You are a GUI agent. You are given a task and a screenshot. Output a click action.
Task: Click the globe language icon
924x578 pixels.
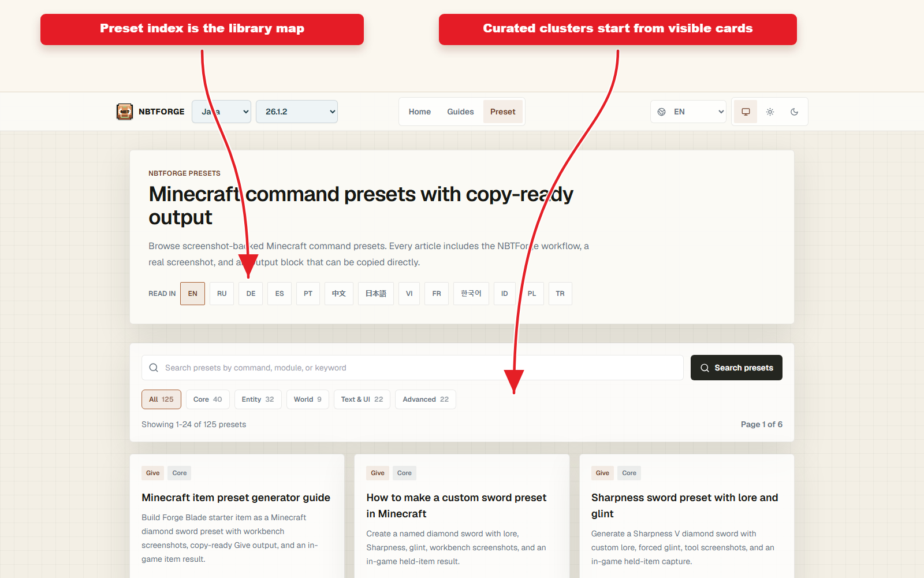(662, 112)
